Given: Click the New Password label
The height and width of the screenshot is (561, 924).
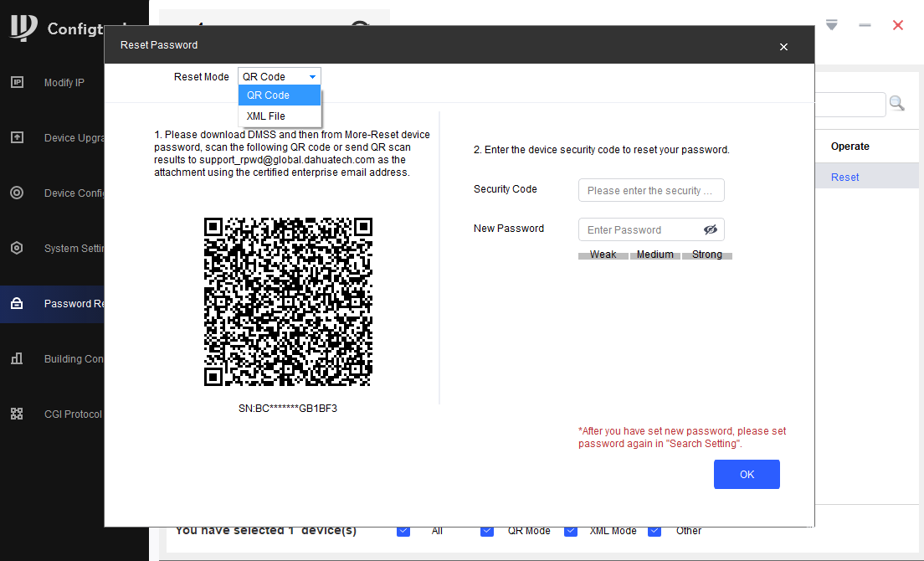Looking at the screenshot, I should point(509,229).
